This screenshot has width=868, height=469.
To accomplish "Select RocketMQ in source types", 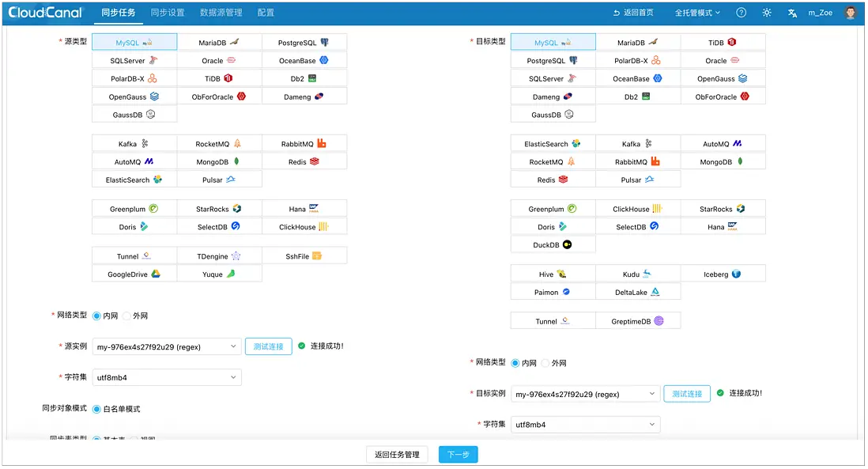I will tap(219, 143).
